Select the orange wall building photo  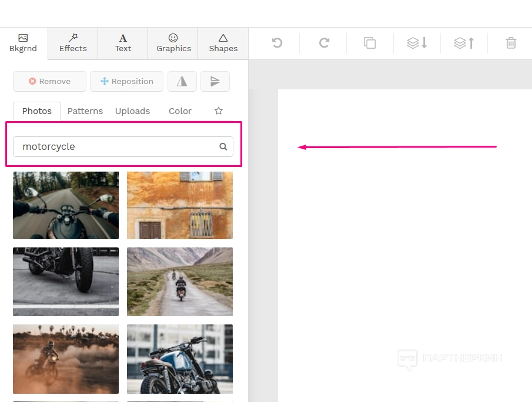(x=180, y=205)
